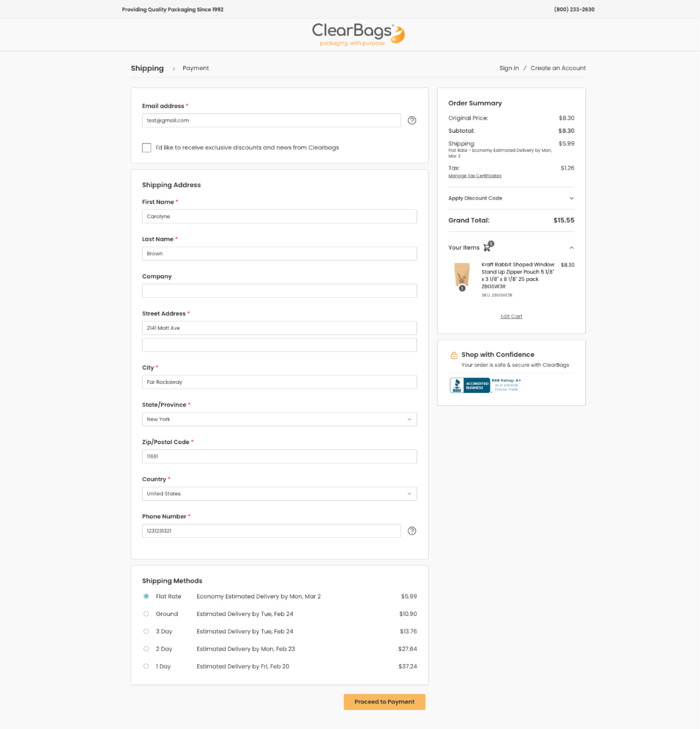Image resolution: width=700 pixels, height=729 pixels.
Task: Click the ClearBags logo
Action: click(358, 34)
